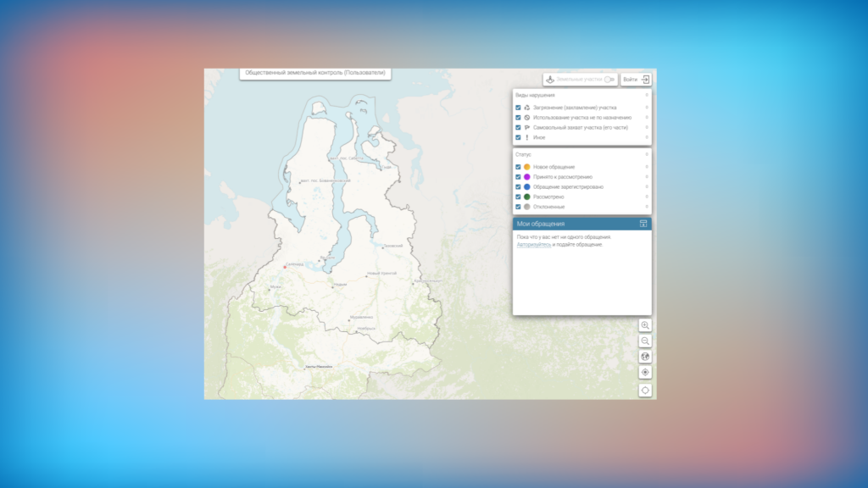
Task: Zoom out of the map
Action: point(645,341)
